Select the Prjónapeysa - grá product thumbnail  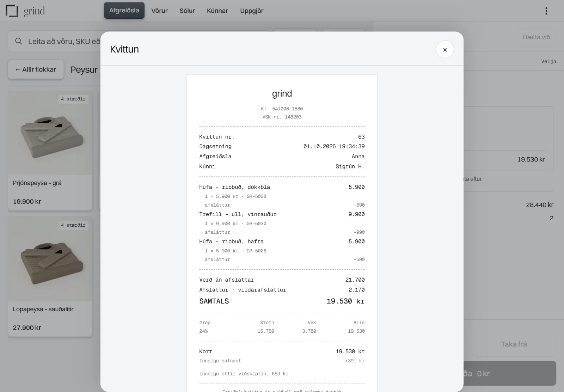(x=50, y=133)
